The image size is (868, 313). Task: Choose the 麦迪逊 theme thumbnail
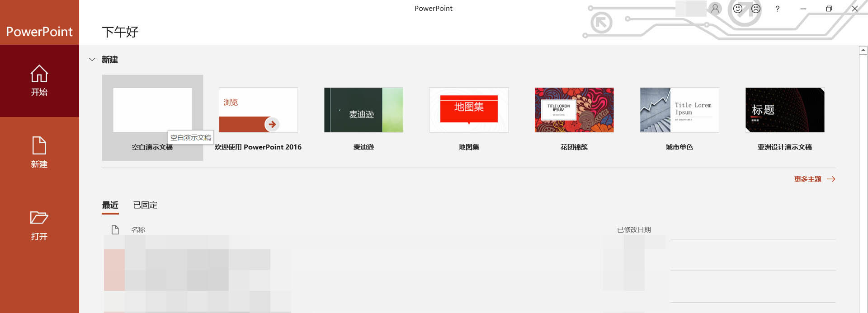(x=363, y=110)
